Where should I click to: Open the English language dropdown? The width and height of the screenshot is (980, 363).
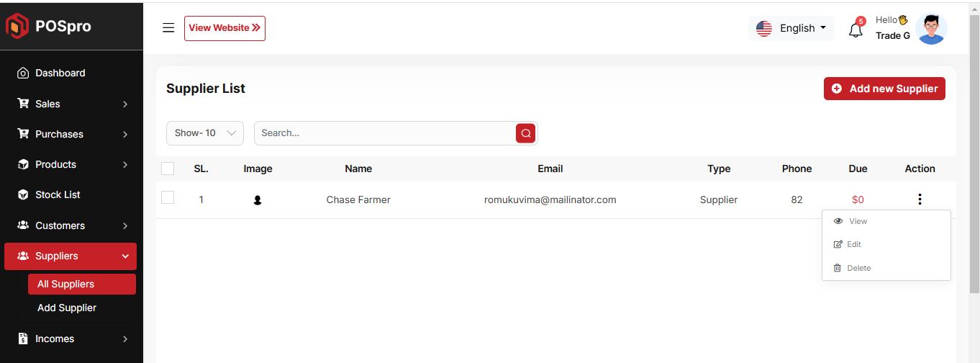coord(791,28)
